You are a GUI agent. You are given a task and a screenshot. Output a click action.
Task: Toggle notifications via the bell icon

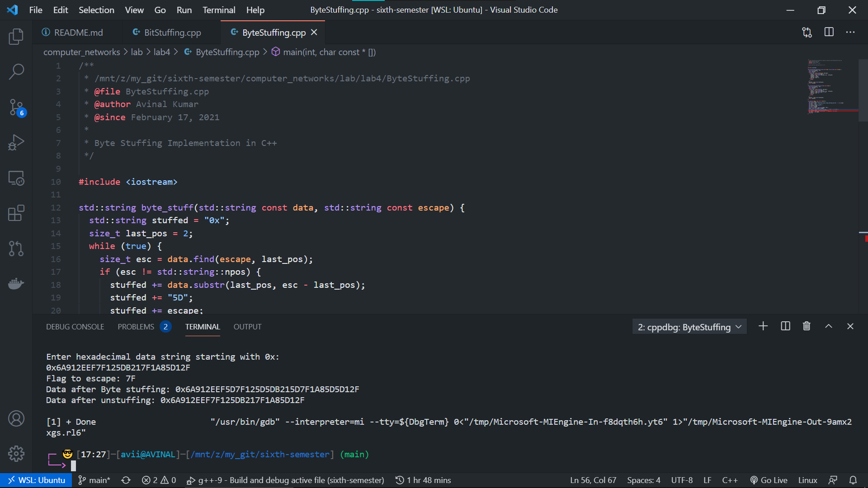click(853, 480)
